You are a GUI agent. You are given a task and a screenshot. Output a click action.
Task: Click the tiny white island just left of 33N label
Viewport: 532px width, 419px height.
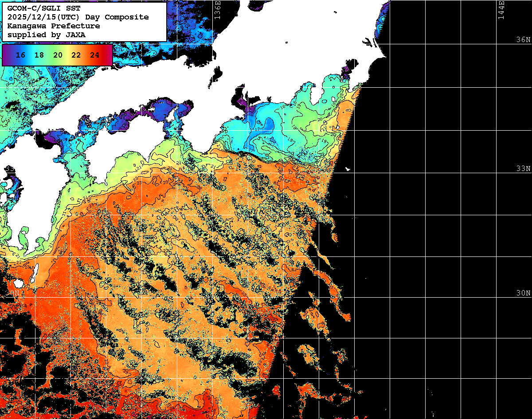tap(348, 169)
